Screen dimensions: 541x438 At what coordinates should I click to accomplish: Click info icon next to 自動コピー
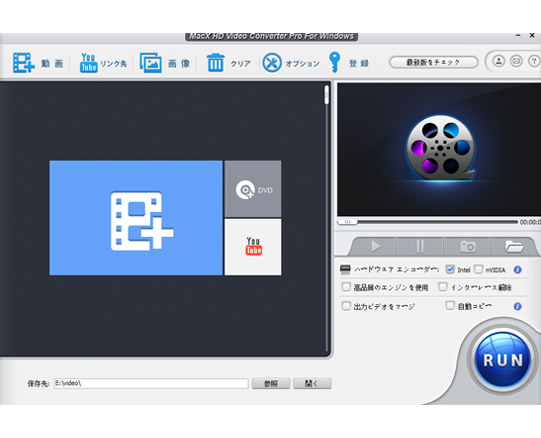(517, 306)
